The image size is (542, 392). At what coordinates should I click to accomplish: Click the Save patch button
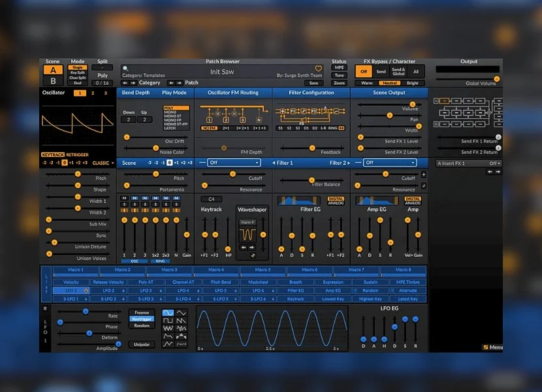[313, 83]
